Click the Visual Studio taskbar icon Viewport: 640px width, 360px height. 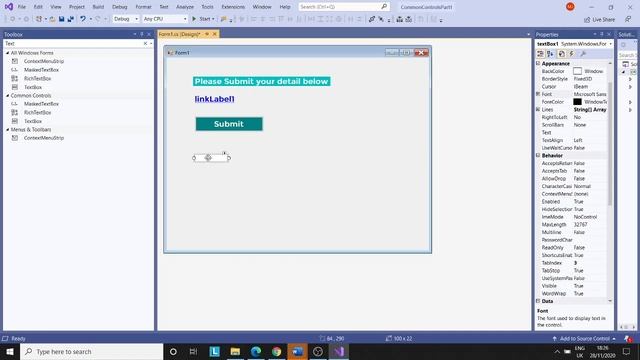click(339, 351)
